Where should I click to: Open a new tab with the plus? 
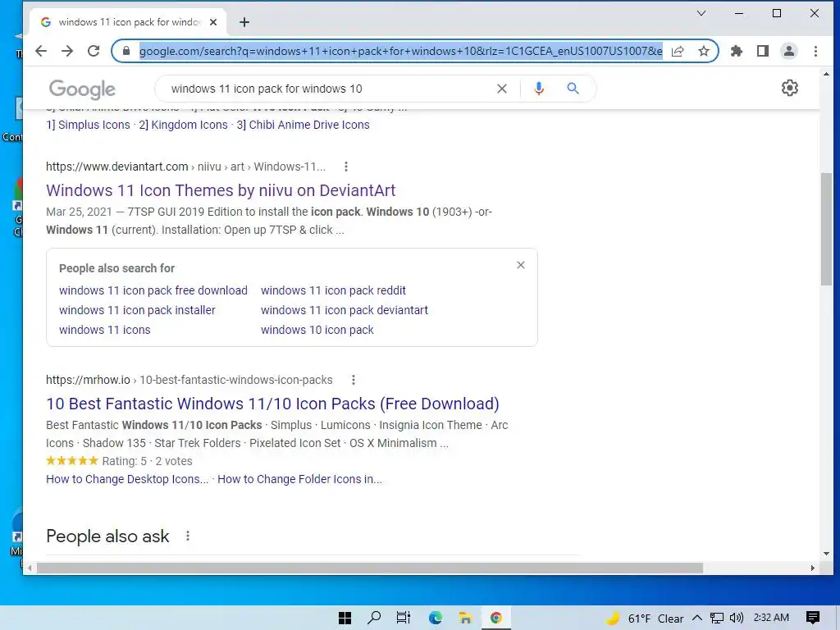point(244,22)
